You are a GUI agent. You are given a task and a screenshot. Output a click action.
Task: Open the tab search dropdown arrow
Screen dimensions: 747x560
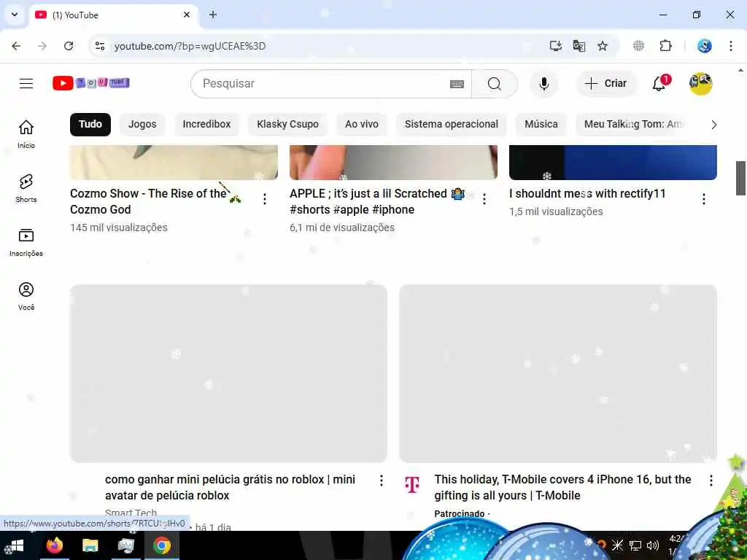click(15, 15)
